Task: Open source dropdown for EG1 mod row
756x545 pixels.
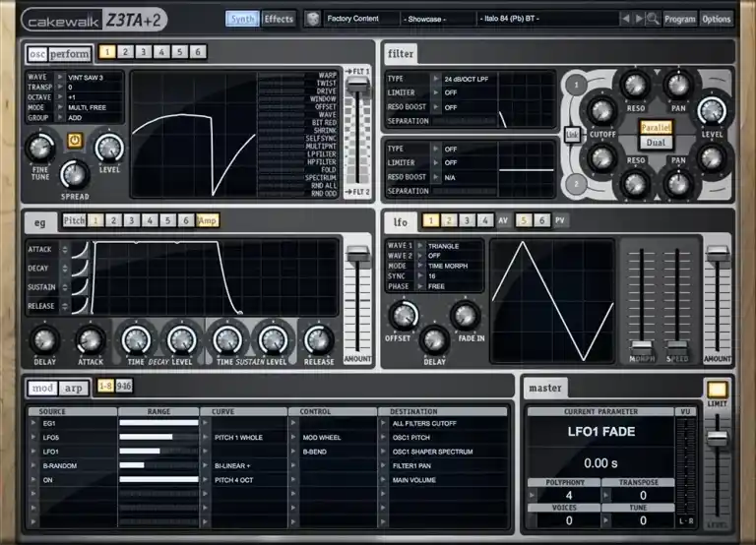Action: [x=33, y=423]
